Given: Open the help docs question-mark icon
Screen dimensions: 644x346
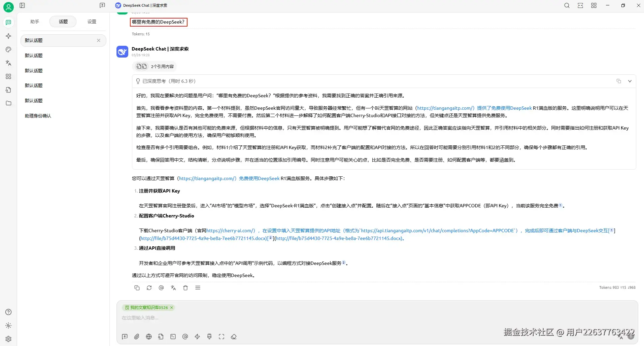Looking at the screenshot, I should pos(8,312).
